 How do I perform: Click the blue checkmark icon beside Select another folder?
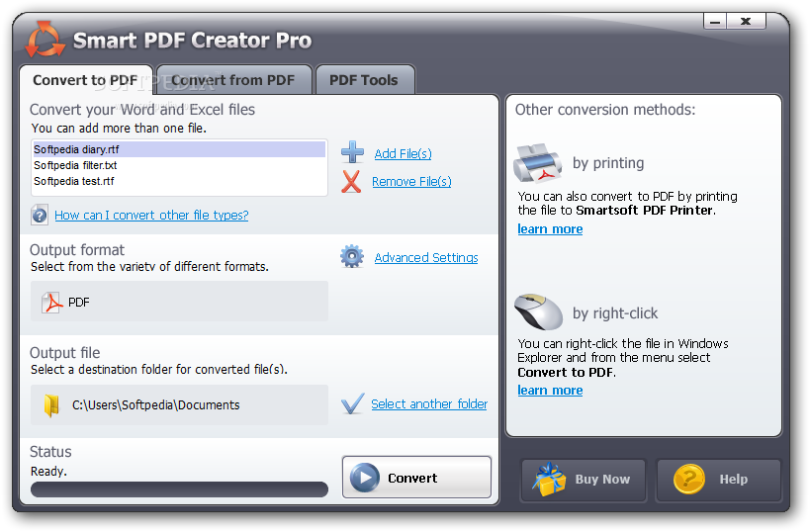coord(353,403)
